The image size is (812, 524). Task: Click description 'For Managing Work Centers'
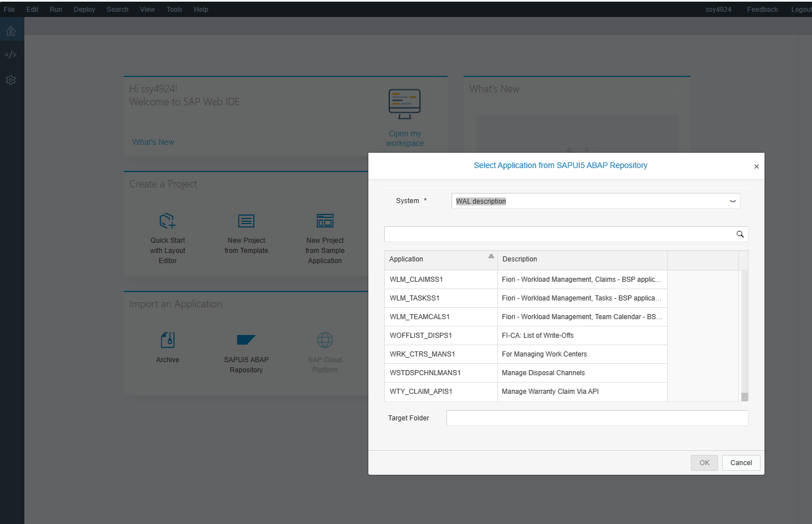click(x=544, y=354)
